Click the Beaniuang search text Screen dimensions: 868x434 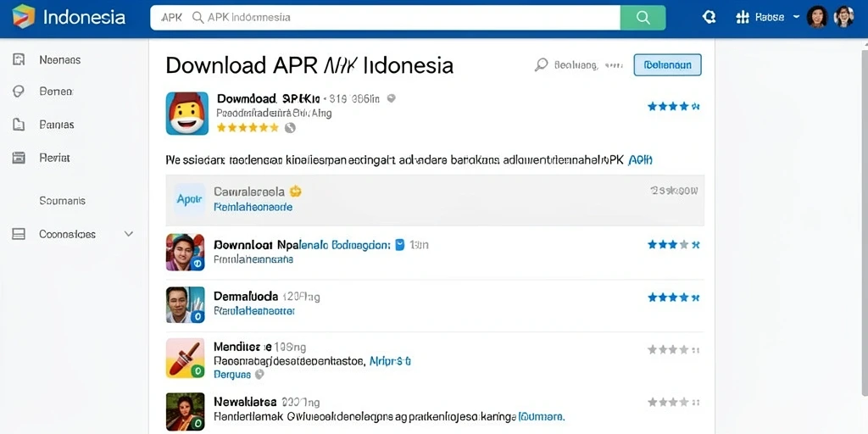click(x=576, y=65)
